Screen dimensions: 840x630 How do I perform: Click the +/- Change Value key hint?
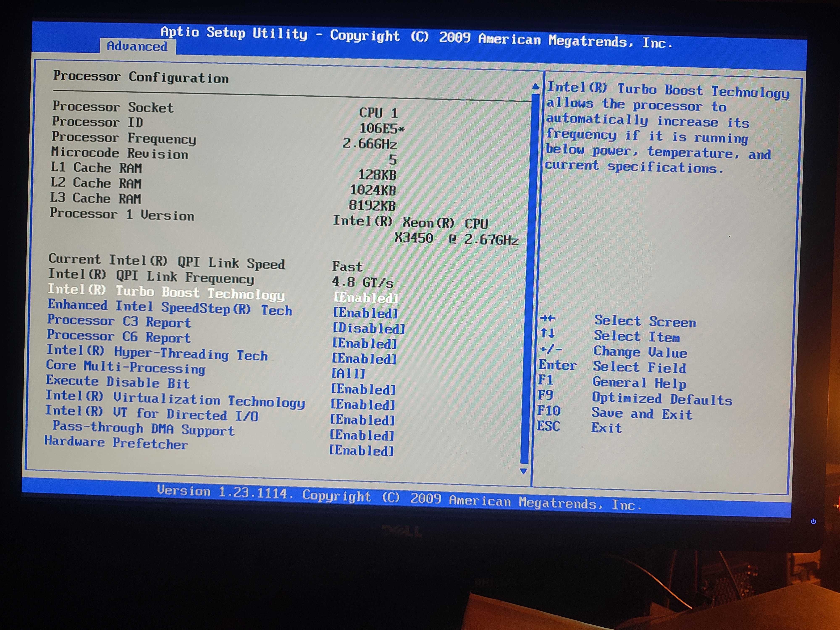551,349
